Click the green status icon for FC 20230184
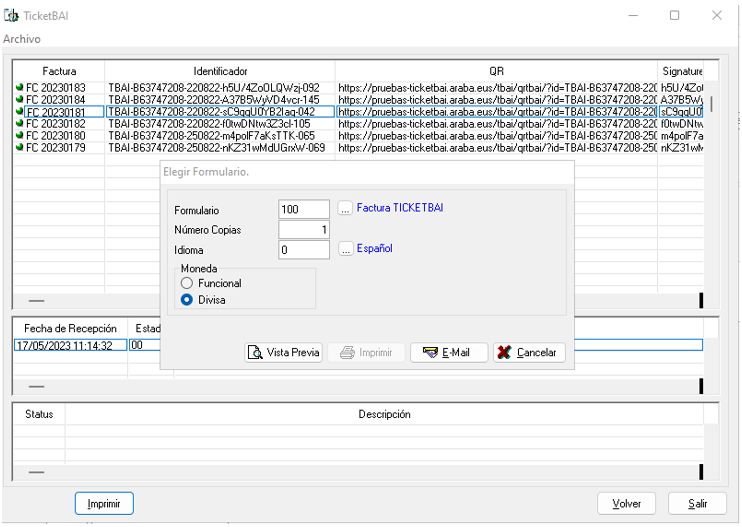Viewport: 742px width, 527px height. [20, 100]
